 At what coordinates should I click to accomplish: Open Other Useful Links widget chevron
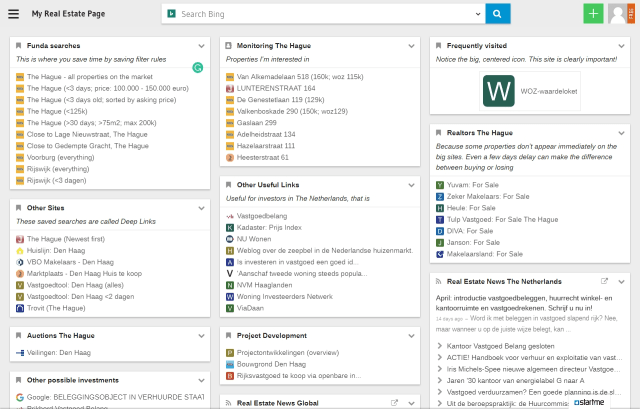(x=411, y=185)
